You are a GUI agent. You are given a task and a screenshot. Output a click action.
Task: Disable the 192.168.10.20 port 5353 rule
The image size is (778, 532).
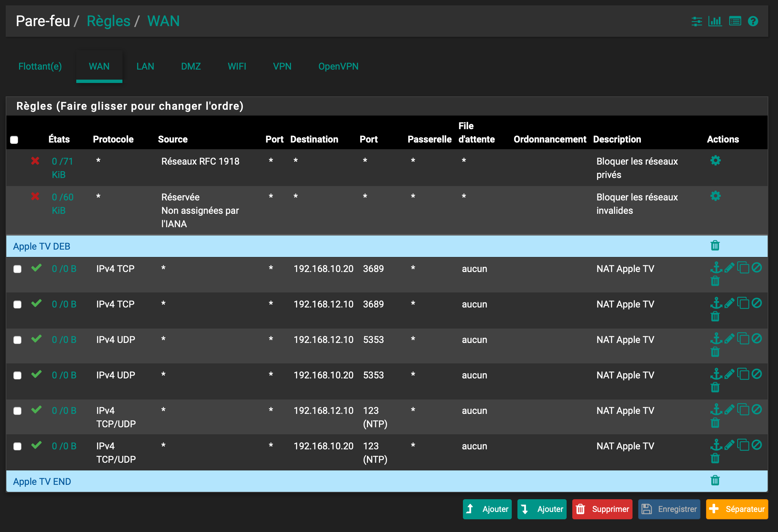757,374
